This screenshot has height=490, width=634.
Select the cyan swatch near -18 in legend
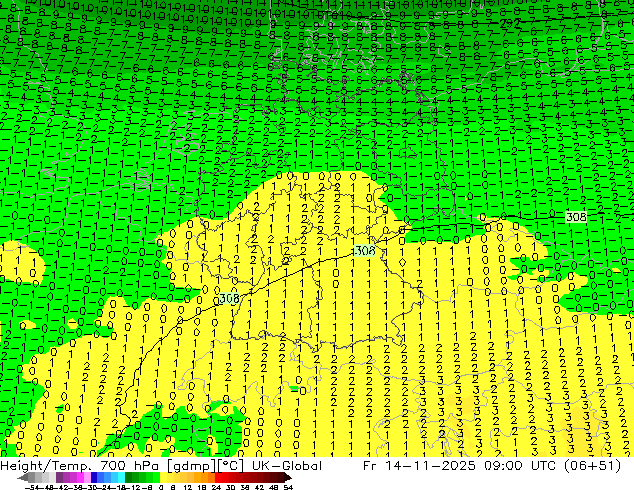[121, 478]
